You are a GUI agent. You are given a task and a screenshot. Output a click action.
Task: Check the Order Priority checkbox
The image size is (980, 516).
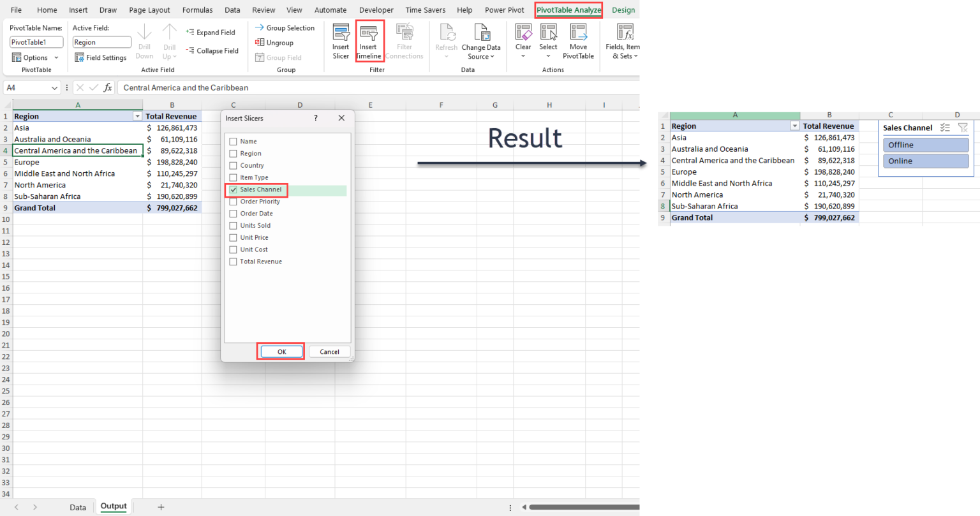233,202
